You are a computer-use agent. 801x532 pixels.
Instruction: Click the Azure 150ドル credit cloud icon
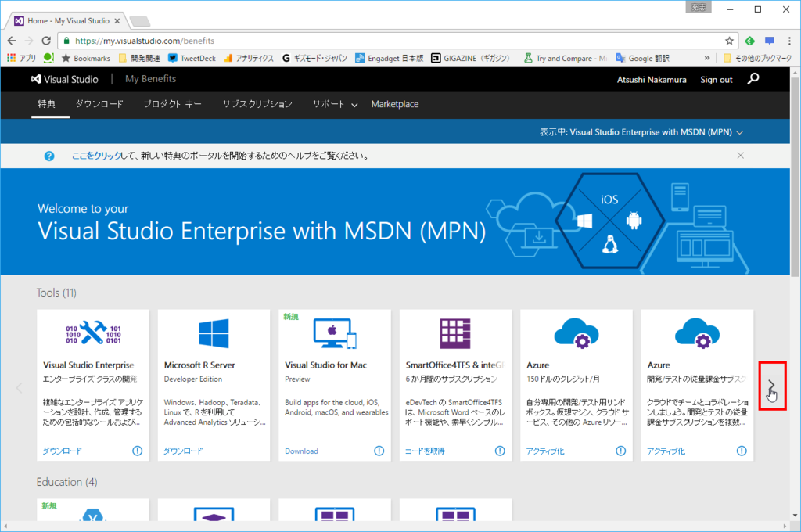[577, 333]
